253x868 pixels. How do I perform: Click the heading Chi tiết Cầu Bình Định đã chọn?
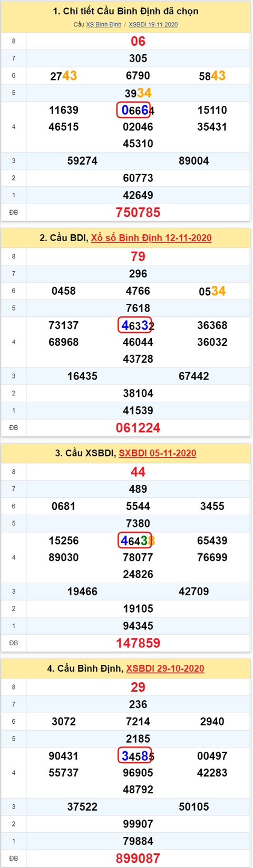pos(126,11)
